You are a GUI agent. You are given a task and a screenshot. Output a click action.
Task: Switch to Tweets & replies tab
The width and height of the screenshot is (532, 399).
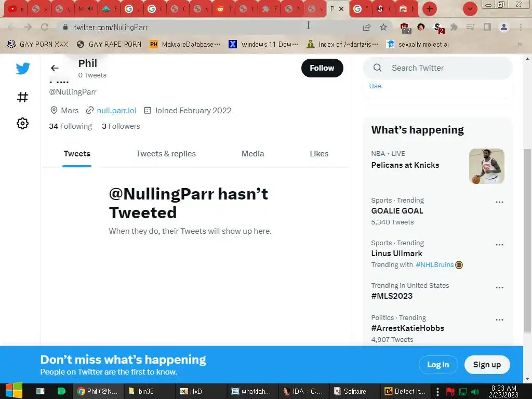click(166, 154)
